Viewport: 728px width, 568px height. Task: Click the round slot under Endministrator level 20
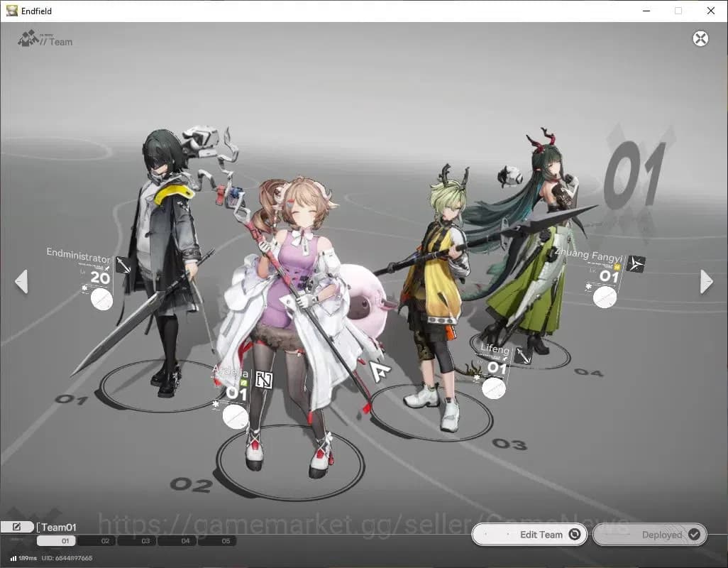pyautogui.click(x=101, y=299)
